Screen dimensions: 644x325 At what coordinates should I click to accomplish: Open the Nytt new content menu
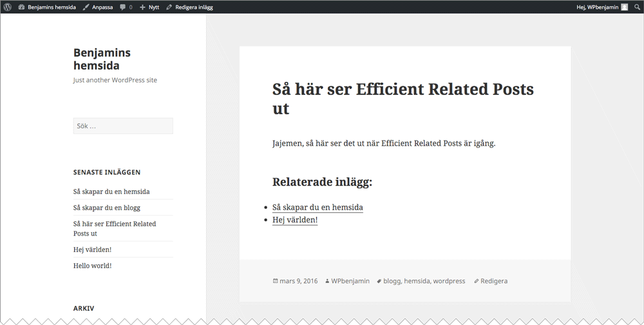(149, 7)
